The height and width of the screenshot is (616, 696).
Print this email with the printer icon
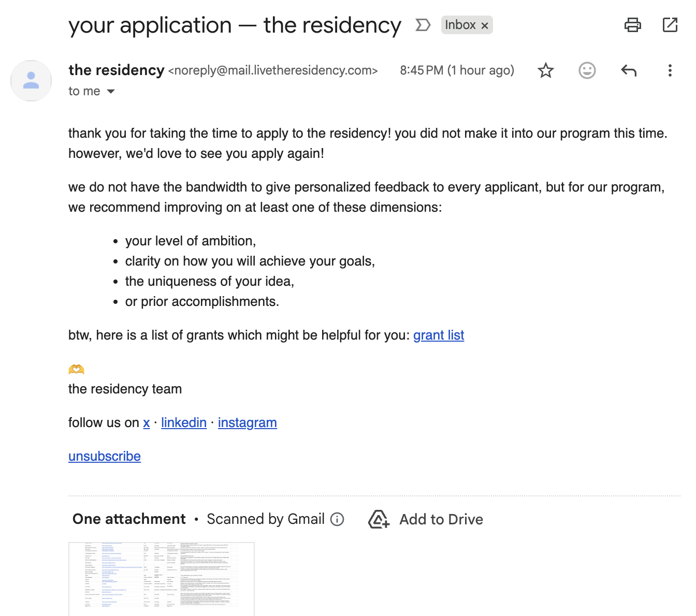(x=632, y=25)
